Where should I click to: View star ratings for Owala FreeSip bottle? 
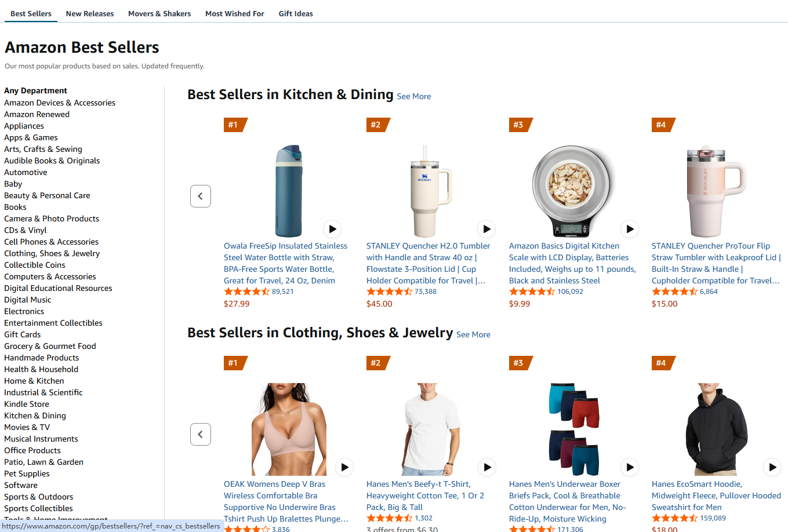tap(246, 291)
